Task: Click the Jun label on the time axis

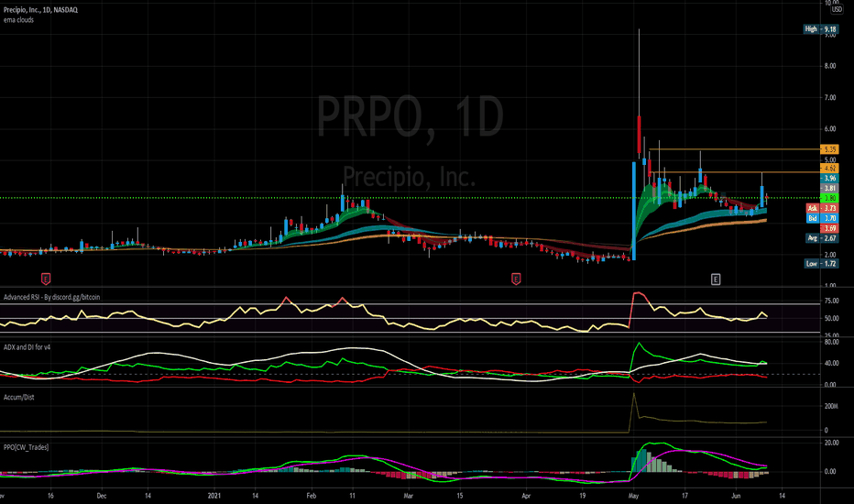Action: pyautogui.click(x=736, y=496)
